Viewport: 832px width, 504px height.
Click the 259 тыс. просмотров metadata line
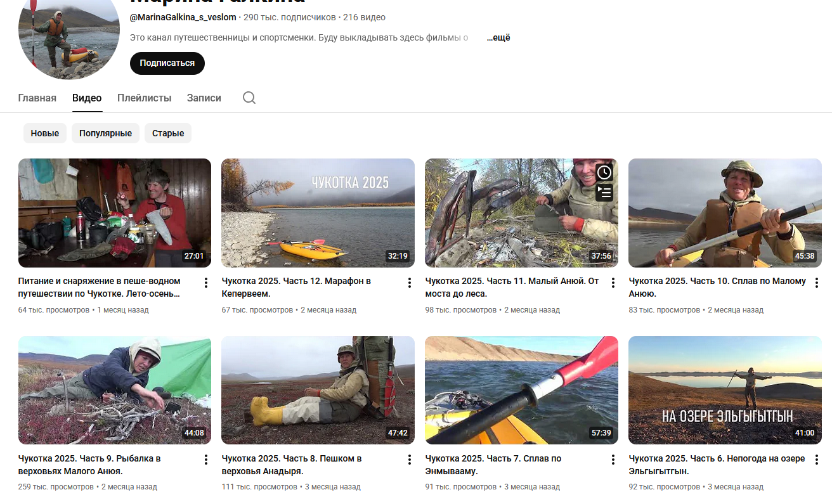[88, 487]
